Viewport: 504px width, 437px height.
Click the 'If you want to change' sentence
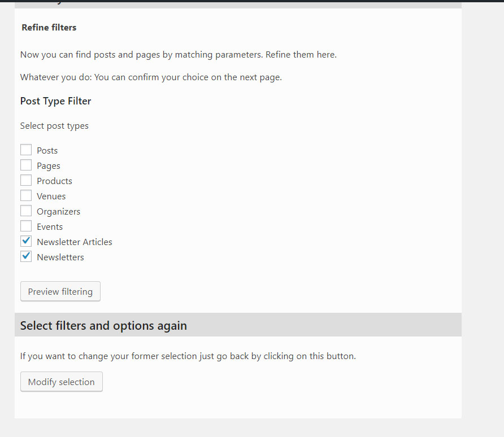(188, 356)
